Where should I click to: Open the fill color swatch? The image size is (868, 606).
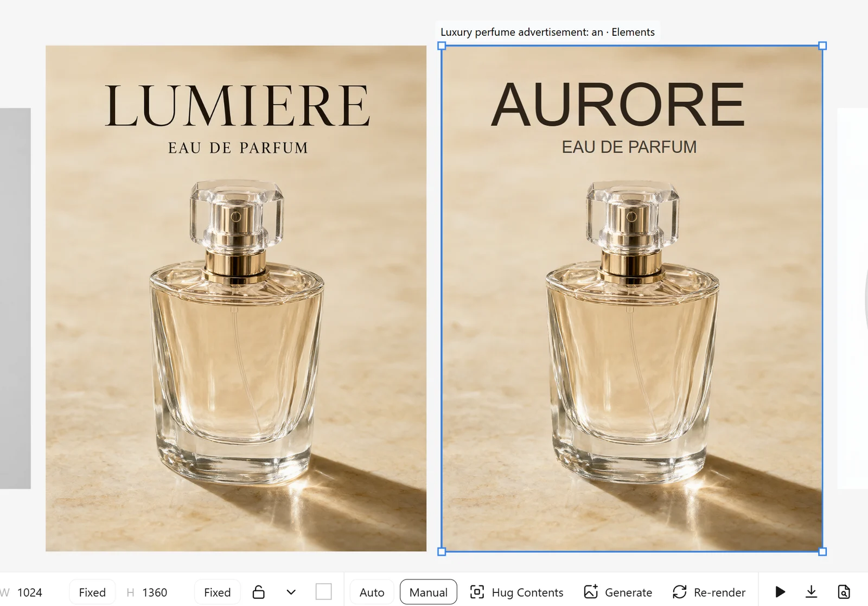pos(323,591)
